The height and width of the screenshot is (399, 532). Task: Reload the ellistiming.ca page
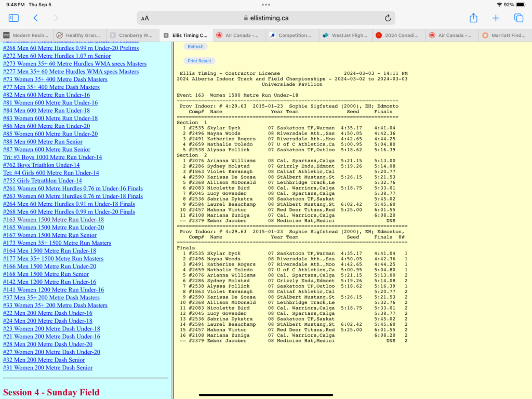pos(388,18)
